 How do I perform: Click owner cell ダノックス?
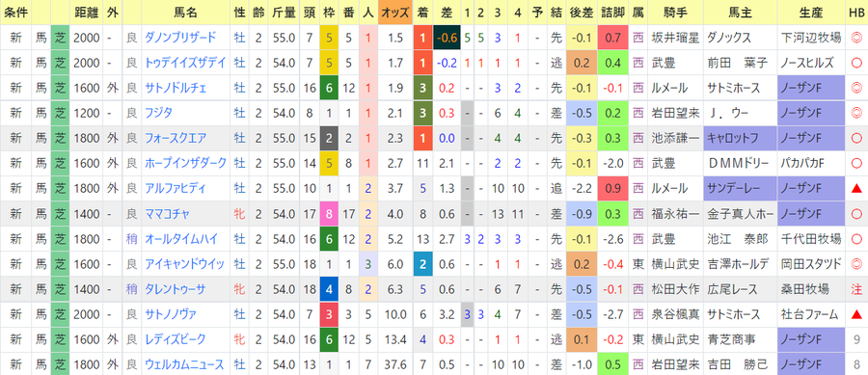739,38
